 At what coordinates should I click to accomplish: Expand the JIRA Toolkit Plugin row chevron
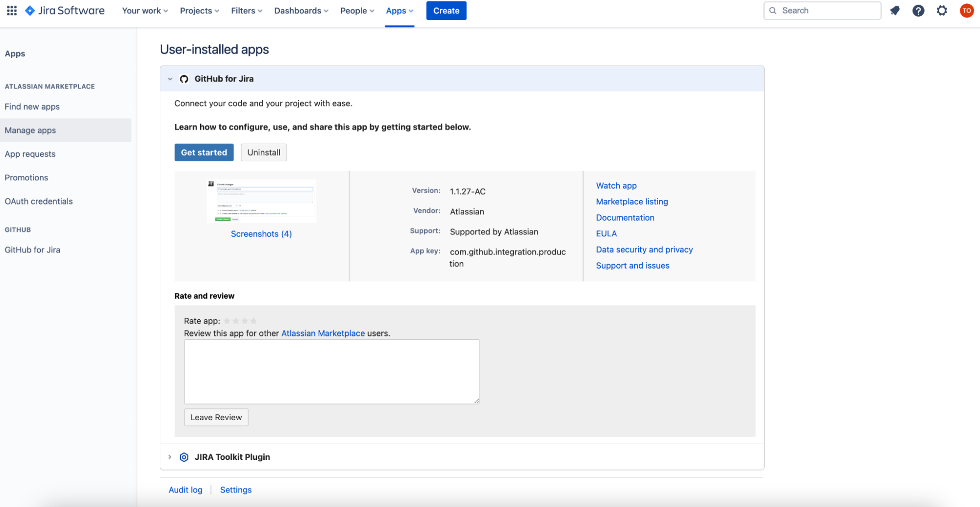pyautogui.click(x=170, y=457)
